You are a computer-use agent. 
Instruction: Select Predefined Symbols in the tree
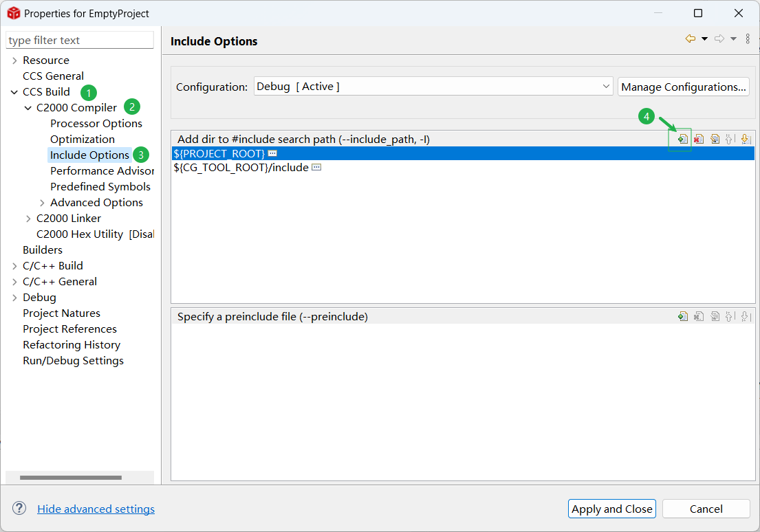[x=100, y=187]
